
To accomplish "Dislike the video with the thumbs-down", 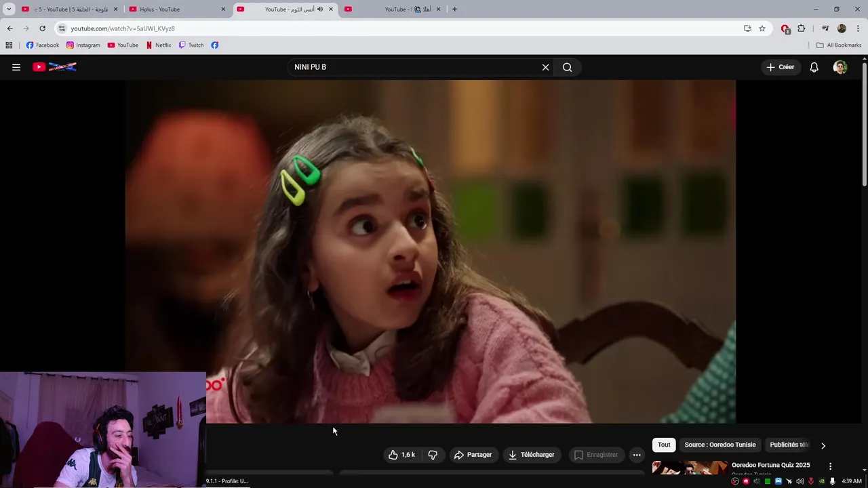I will (433, 455).
